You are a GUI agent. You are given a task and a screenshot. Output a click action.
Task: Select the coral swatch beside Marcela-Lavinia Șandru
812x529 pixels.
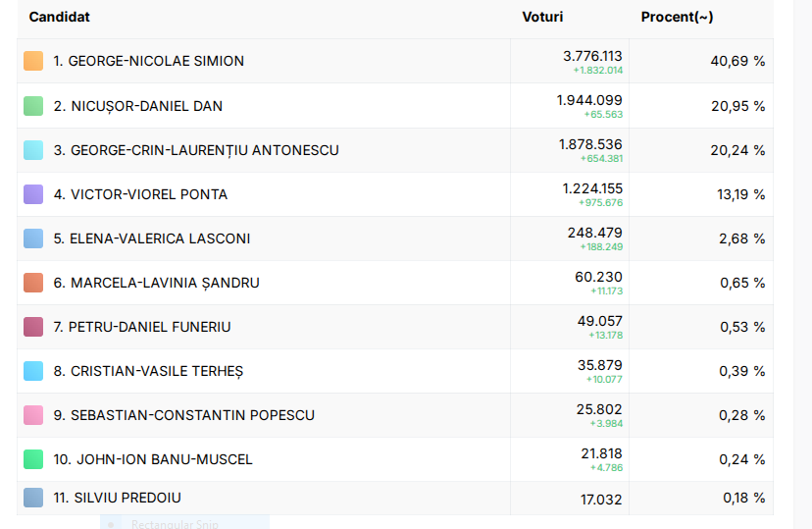pyautogui.click(x=33, y=283)
